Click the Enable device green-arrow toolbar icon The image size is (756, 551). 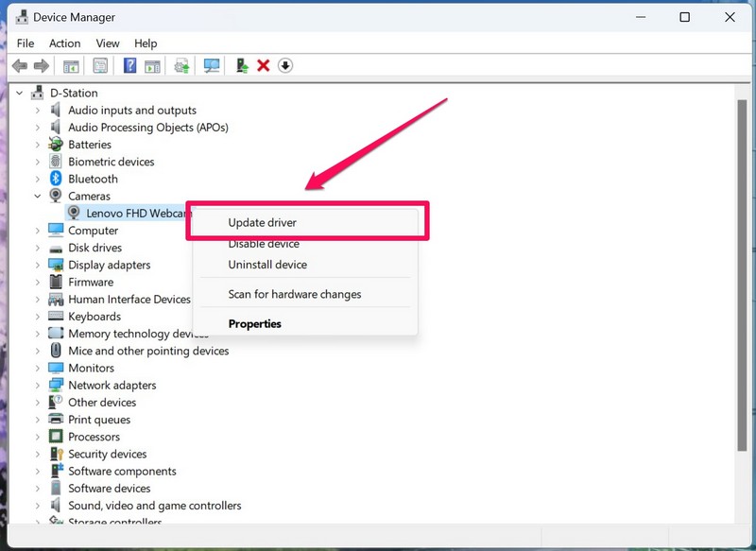(x=242, y=65)
